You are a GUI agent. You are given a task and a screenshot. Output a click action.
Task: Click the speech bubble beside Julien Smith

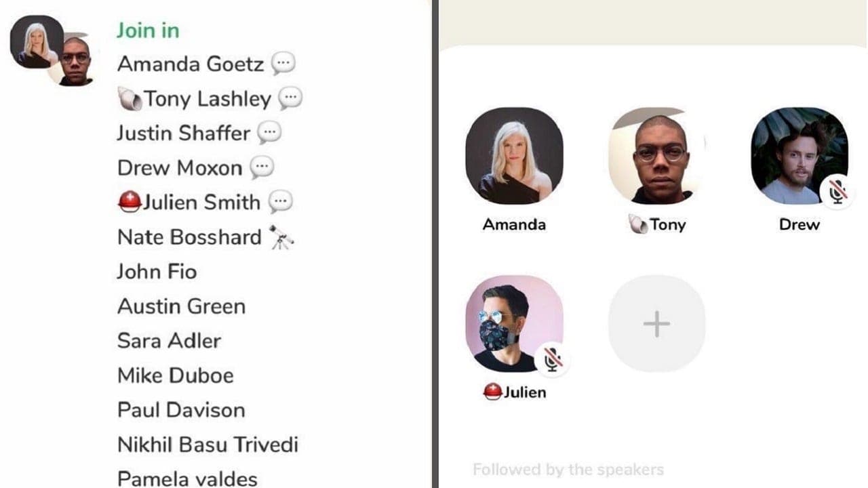280,202
